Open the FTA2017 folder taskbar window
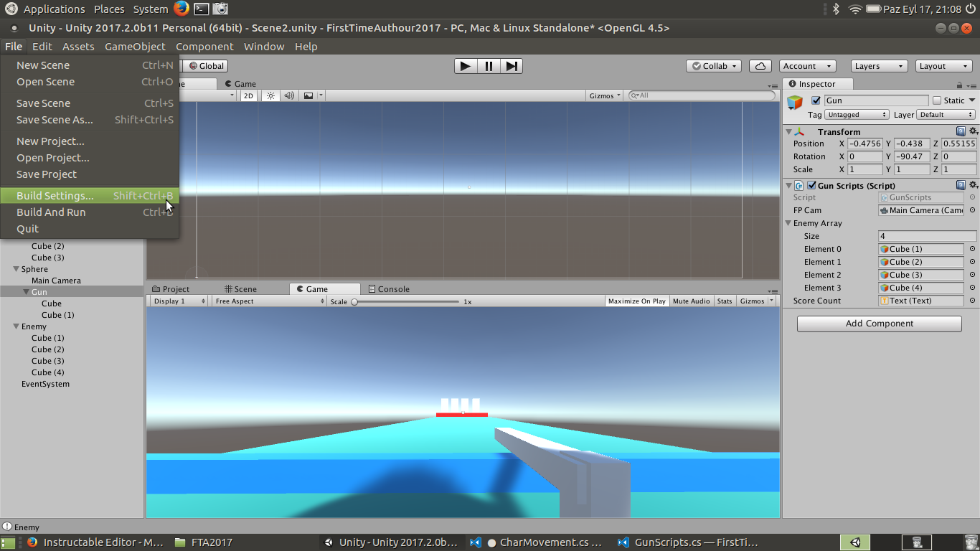This screenshot has width=980, height=551. (203, 542)
